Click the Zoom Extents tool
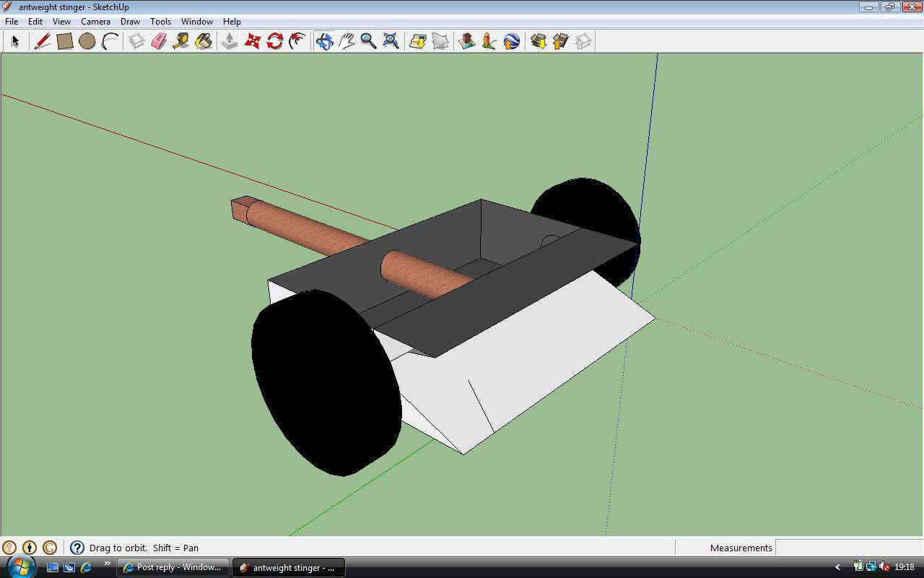 [x=391, y=41]
